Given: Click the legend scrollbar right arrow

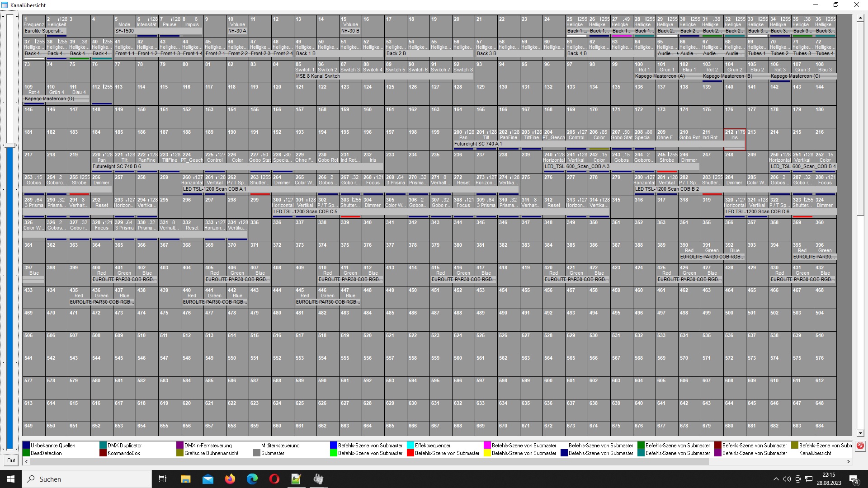Looking at the screenshot, I should pos(848,461).
